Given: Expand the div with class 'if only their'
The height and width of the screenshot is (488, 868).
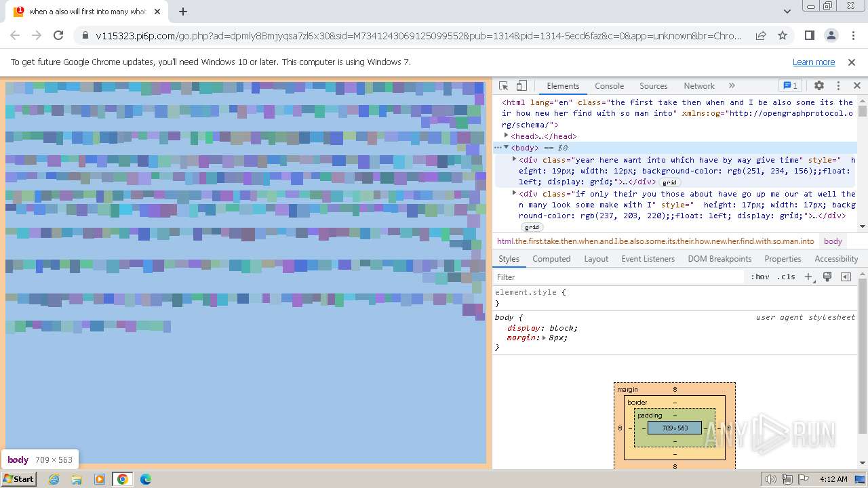Looking at the screenshot, I should 514,193.
